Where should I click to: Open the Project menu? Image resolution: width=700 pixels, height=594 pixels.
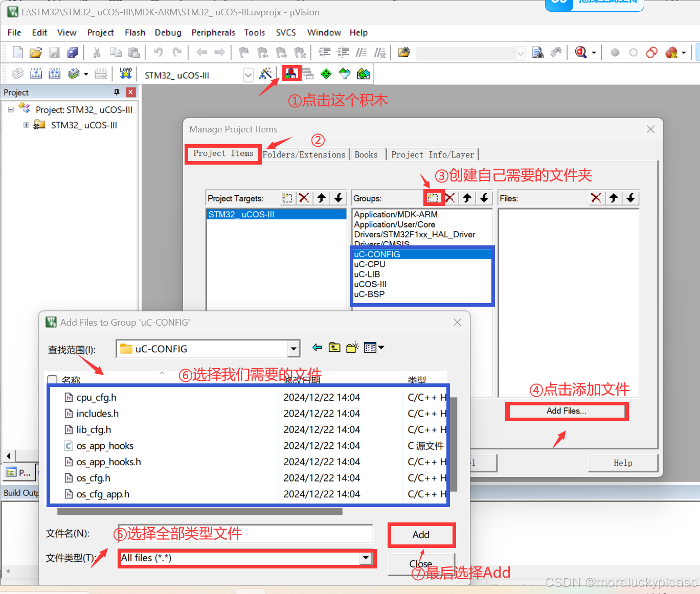point(100,32)
